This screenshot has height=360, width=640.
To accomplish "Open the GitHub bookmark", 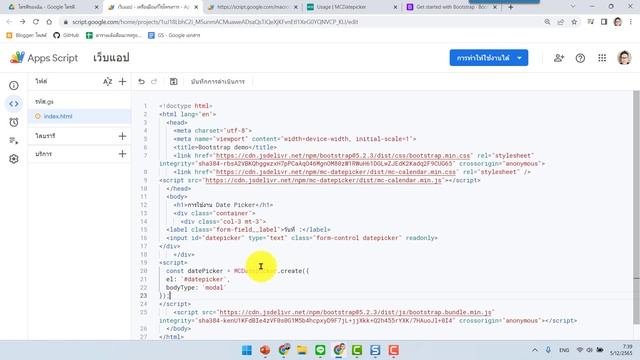I will pos(67,36).
